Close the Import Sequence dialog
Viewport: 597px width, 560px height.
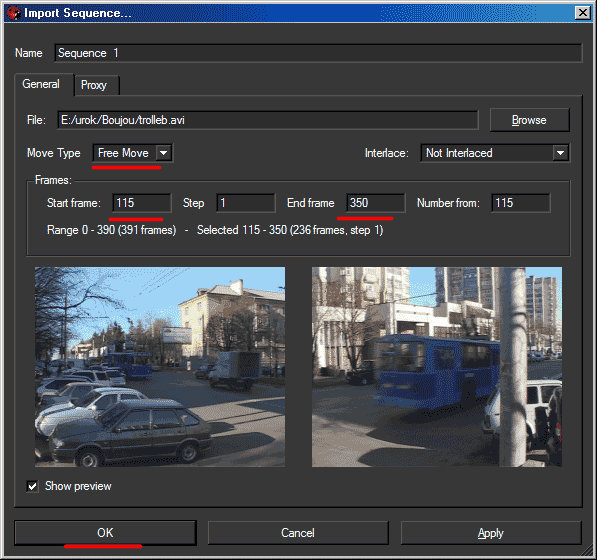coord(583,13)
